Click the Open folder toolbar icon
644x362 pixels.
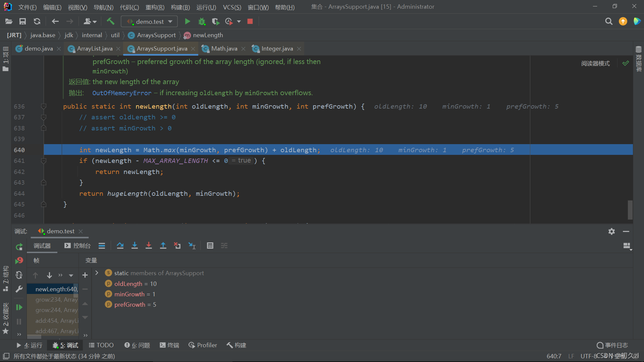tap(9, 21)
